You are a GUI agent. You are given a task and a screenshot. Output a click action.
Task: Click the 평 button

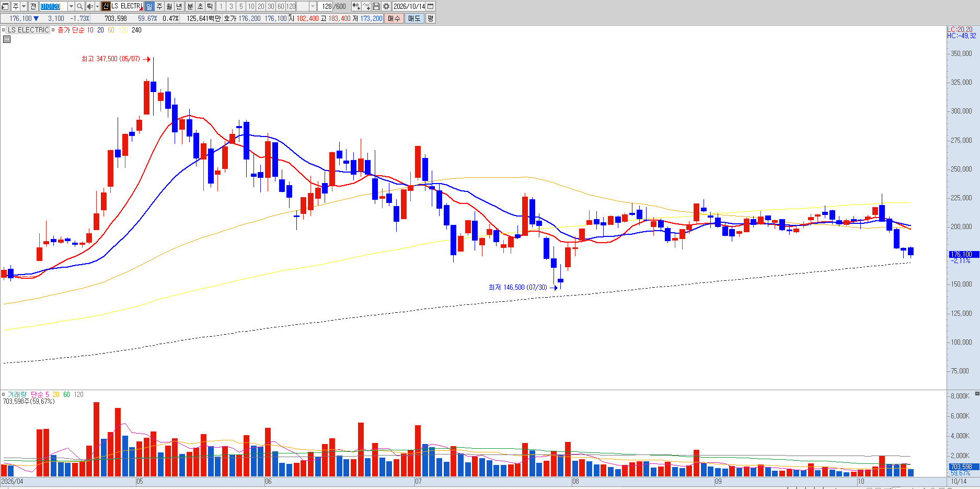tap(430, 18)
